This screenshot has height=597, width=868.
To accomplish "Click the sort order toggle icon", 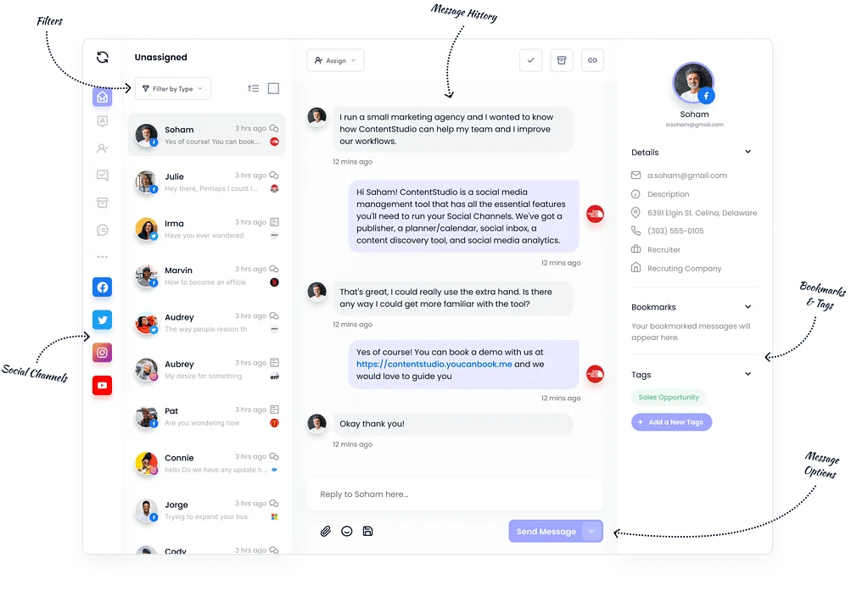I will point(253,88).
